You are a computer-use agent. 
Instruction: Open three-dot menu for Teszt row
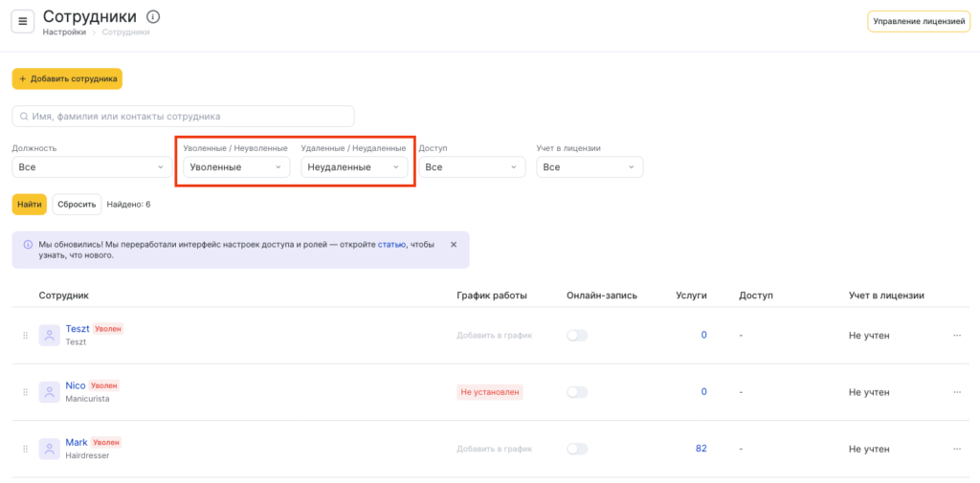tap(956, 336)
